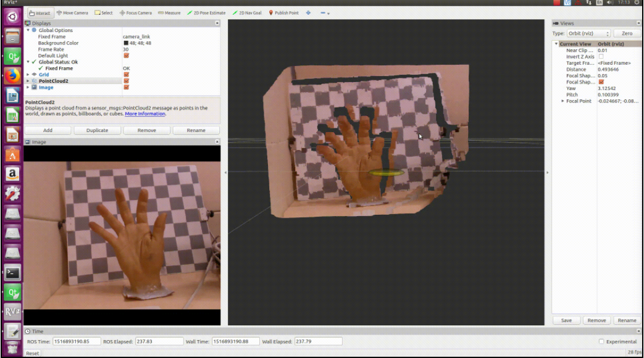The image size is (644, 358).
Task: Expand the PointCloud2 display entry
Action: point(27,81)
